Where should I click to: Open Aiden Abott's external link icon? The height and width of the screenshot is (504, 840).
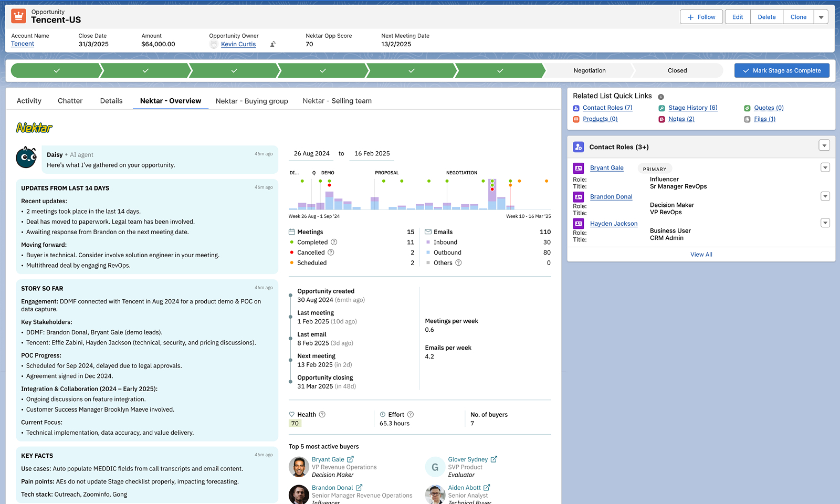[487, 488]
